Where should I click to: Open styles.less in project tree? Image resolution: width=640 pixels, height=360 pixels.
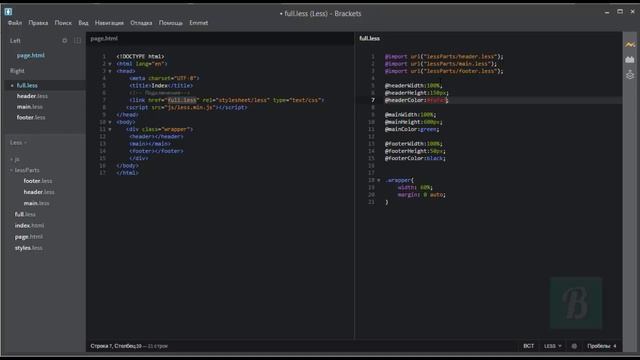coord(29,248)
